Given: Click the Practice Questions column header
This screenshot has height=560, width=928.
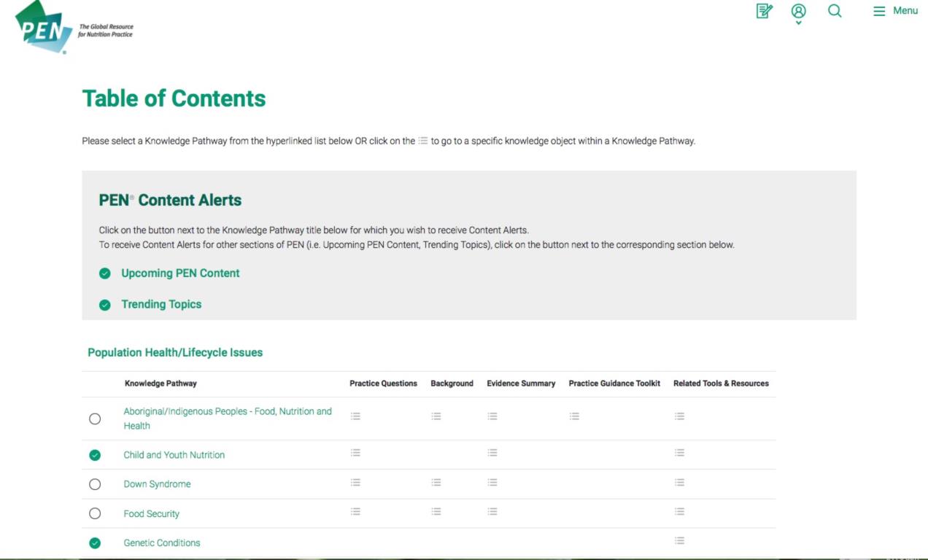Looking at the screenshot, I should 383,384.
